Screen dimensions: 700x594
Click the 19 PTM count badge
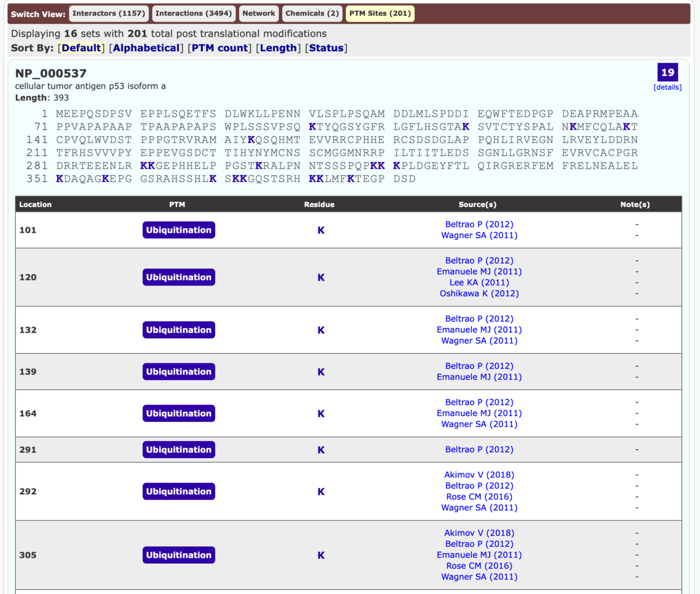coord(667,72)
